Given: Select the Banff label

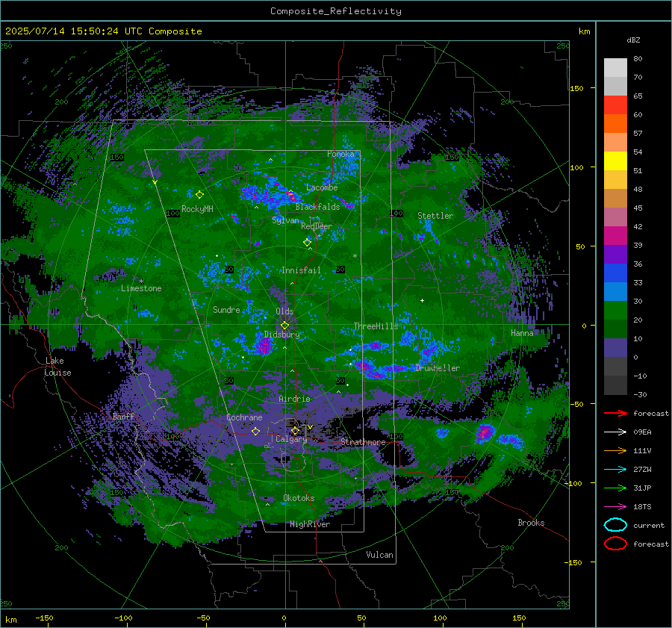Looking at the screenshot, I should coord(123,416).
